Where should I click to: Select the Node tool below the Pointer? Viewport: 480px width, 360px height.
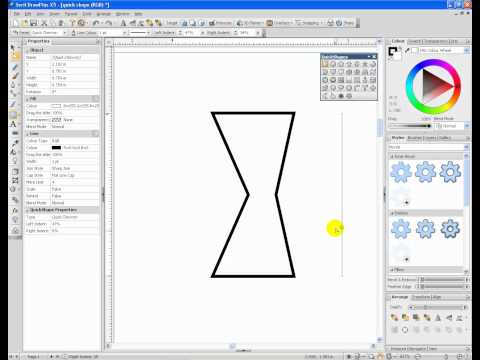(x=15, y=56)
